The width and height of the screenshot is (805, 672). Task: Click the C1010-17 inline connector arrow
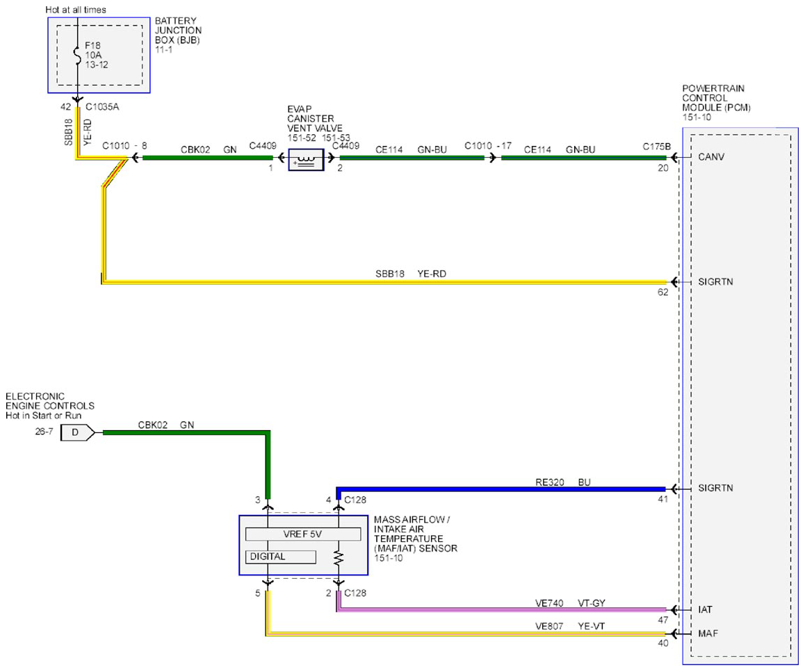click(492, 158)
